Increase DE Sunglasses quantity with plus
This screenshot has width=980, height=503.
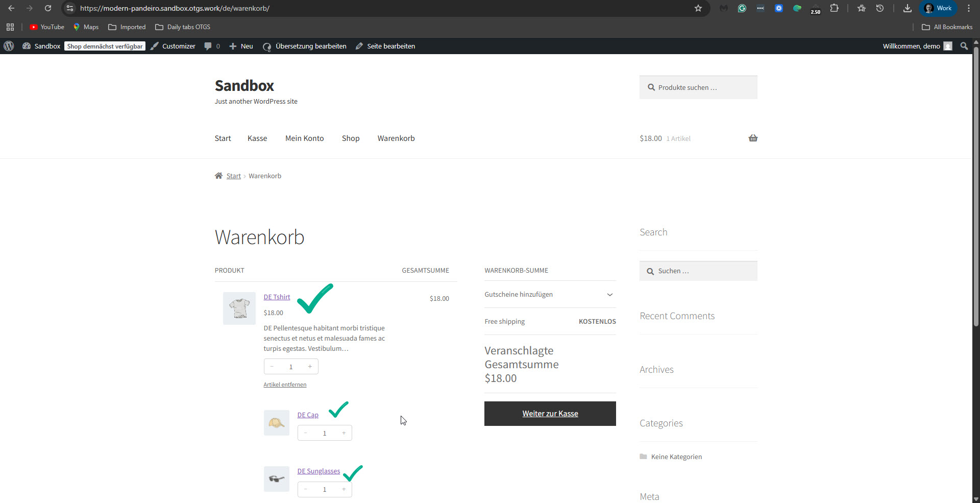pos(344,489)
